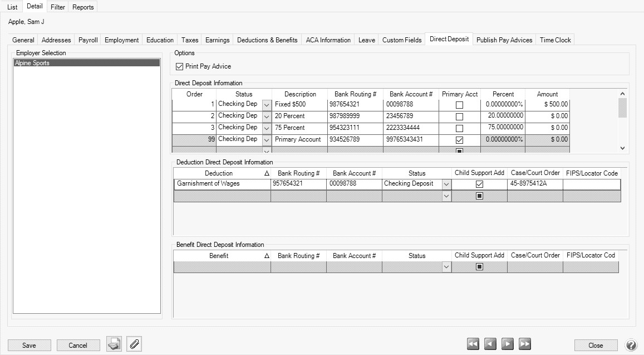Open attachments with the paperclip icon
This screenshot has width=644, height=355.
(134, 344)
